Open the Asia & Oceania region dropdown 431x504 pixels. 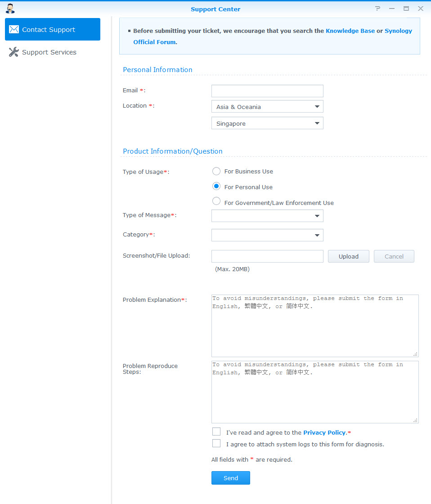point(267,107)
